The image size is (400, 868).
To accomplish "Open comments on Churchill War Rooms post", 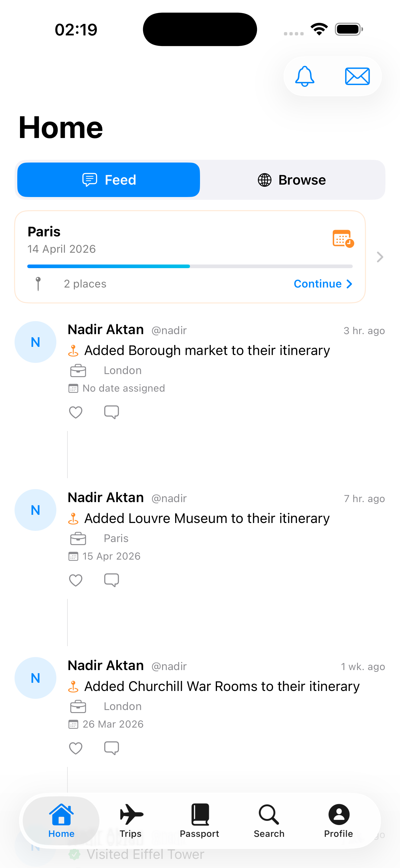I will tap(111, 748).
